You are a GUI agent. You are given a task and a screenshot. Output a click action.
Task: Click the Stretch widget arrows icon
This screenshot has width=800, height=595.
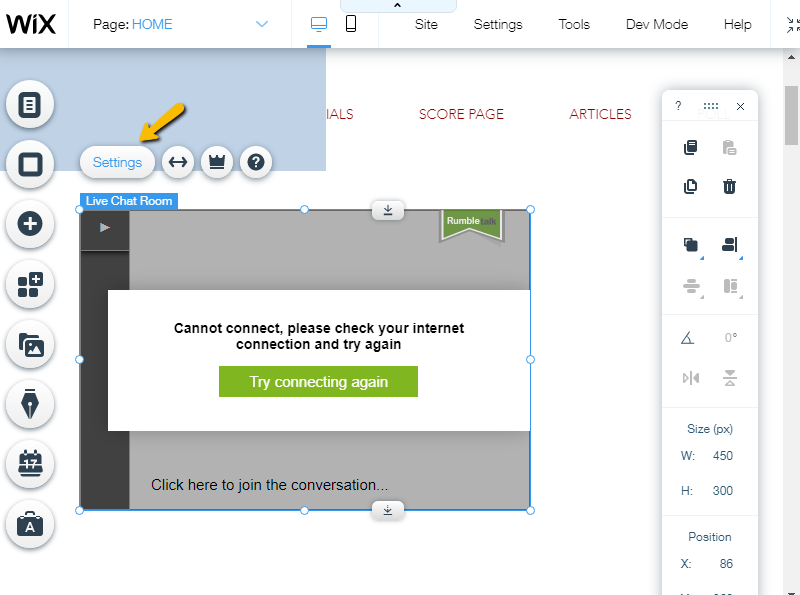coord(178,162)
